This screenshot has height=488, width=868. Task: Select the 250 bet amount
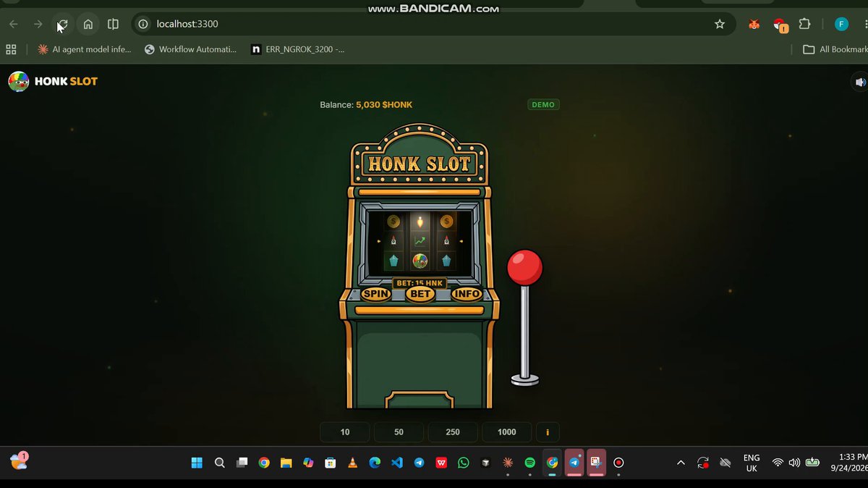453,432
